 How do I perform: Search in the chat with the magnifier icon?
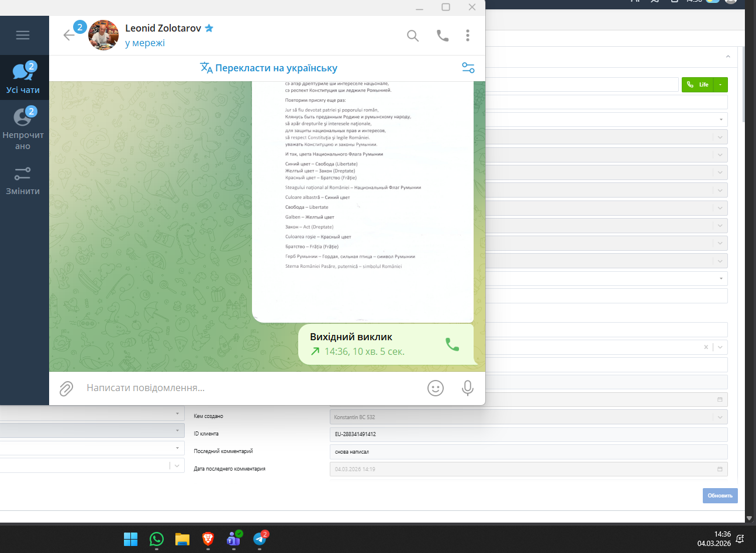413,36
